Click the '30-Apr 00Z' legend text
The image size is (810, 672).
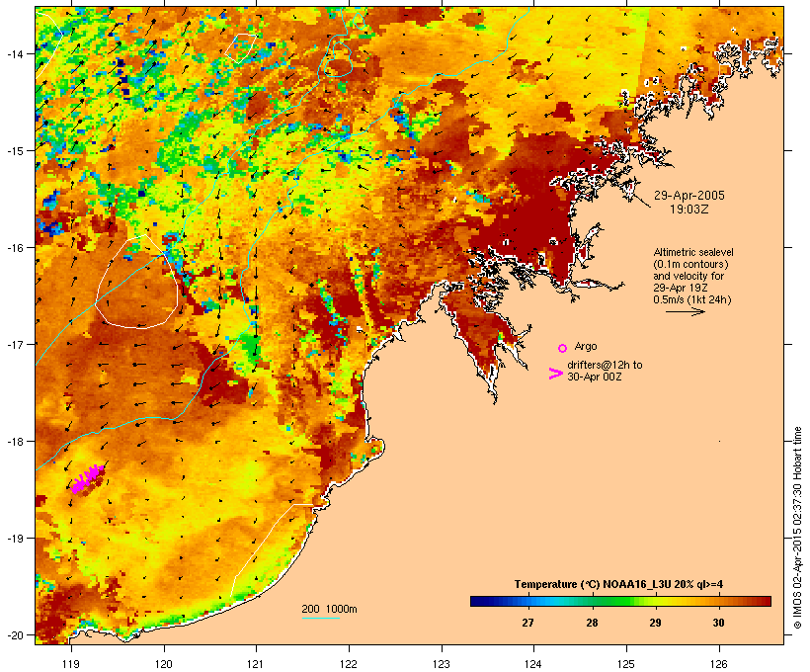click(594, 377)
